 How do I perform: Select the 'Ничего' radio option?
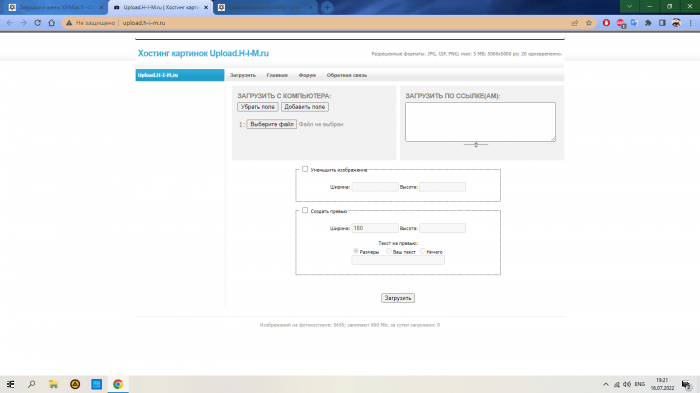tap(422, 251)
